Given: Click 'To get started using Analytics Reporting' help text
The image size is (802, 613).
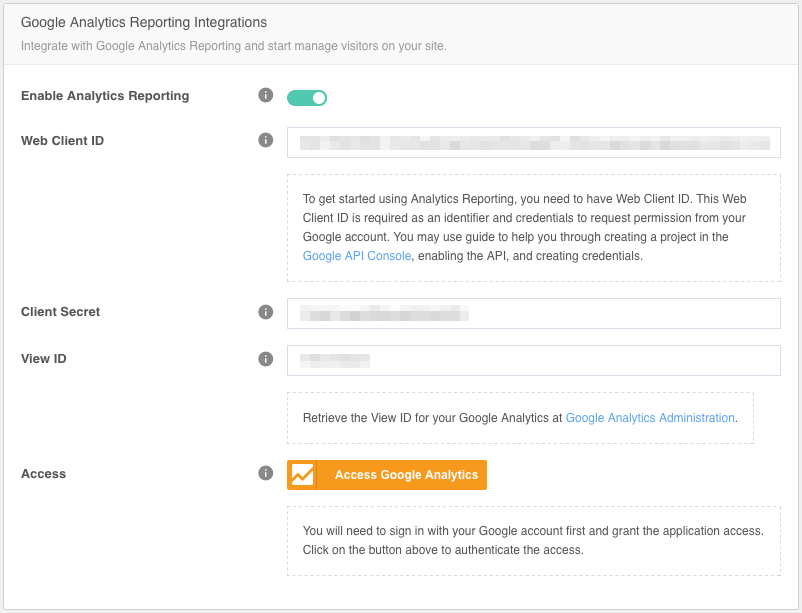Looking at the screenshot, I should pyautogui.click(x=524, y=227).
